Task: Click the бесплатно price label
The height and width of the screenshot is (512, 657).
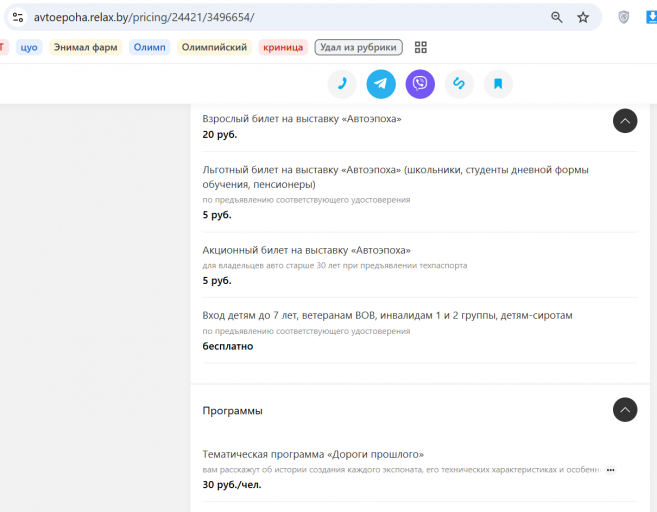Action: 228,347
